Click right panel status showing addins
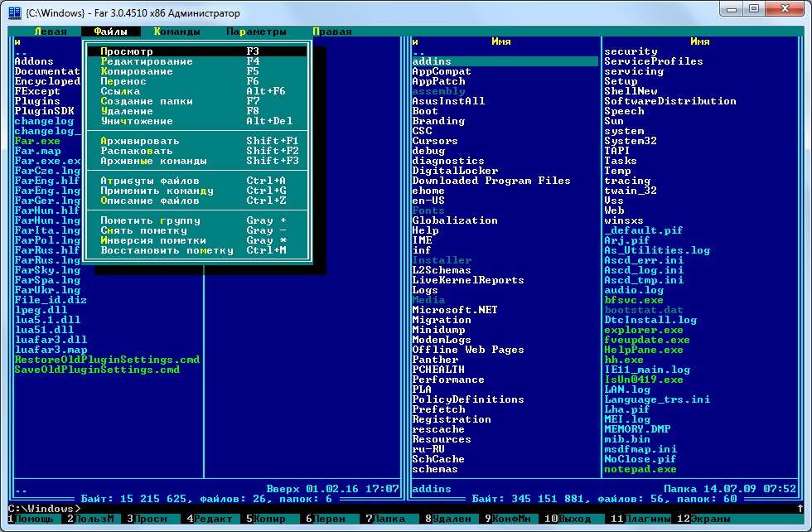This screenshot has width=812, height=532. [432, 488]
